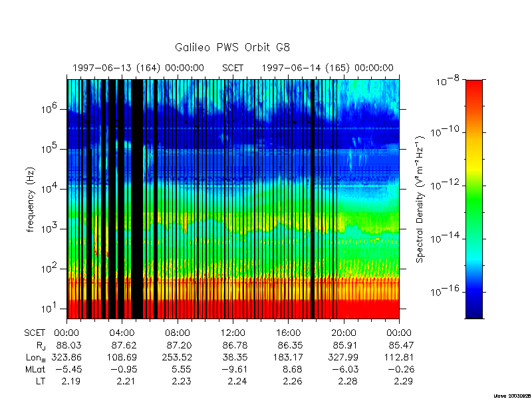
Task: Click the R_J value 86.35
Action: click(290, 345)
